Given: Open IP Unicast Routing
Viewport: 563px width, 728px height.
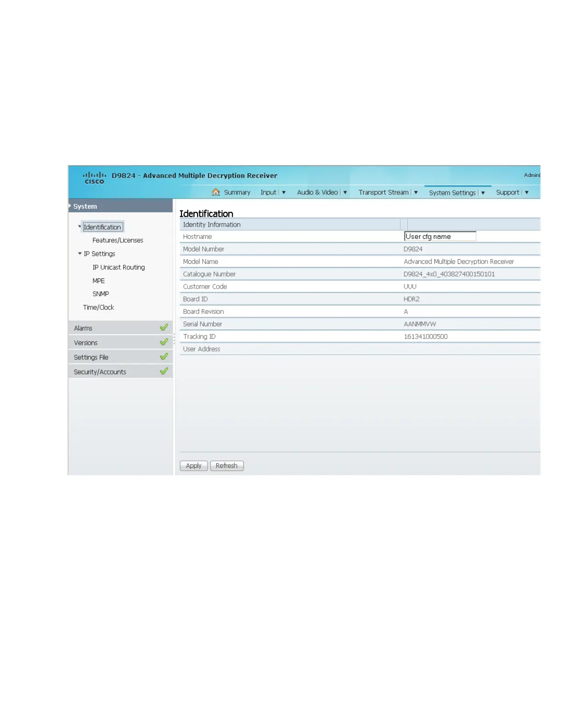Looking at the screenshot, I should click(x=119, y=267).
